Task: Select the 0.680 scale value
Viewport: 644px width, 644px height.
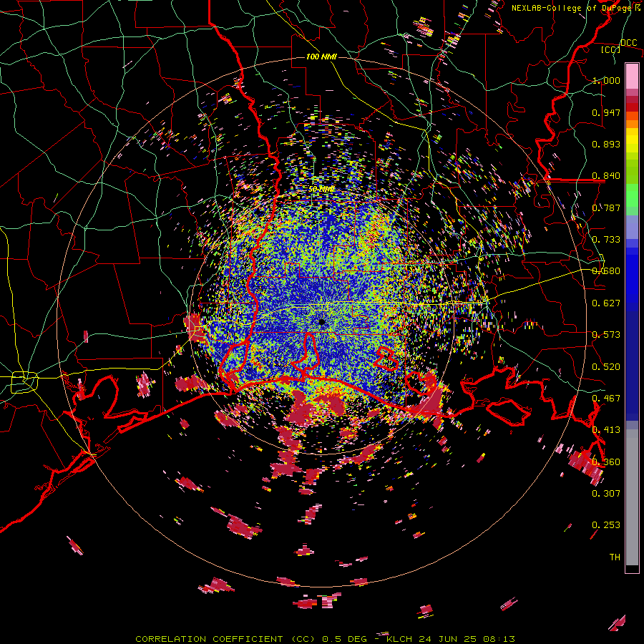Action: 606,271
